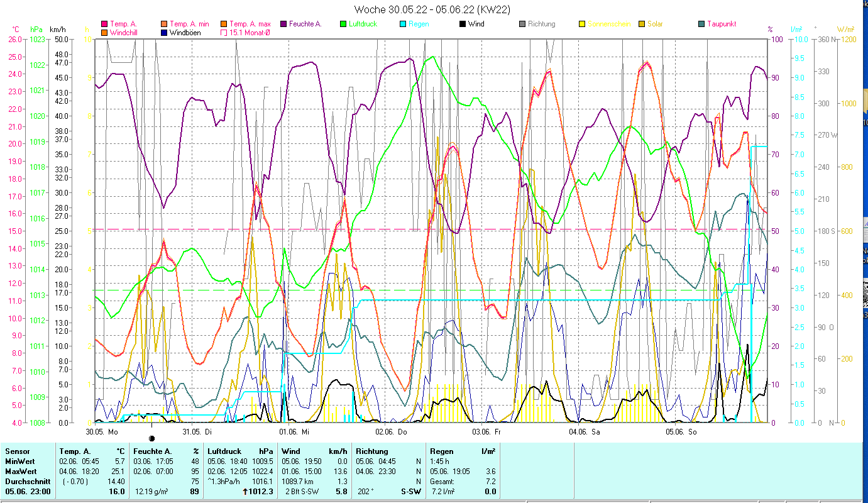Image resolution: width=868 pixels, height=503 pixels.
Task: Click the chart title Woche 30.05.22 - 05.06.22
Action: click(x=432, y=9)
